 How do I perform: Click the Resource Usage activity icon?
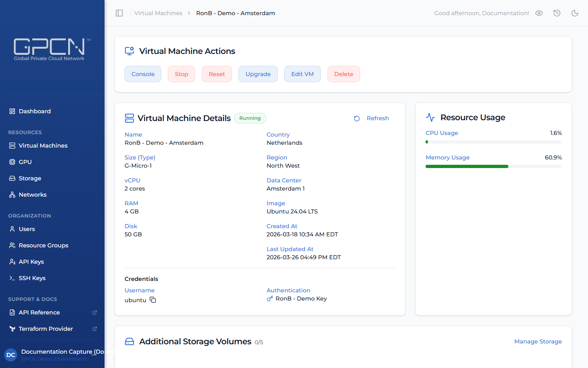click(x=430, y=117)
